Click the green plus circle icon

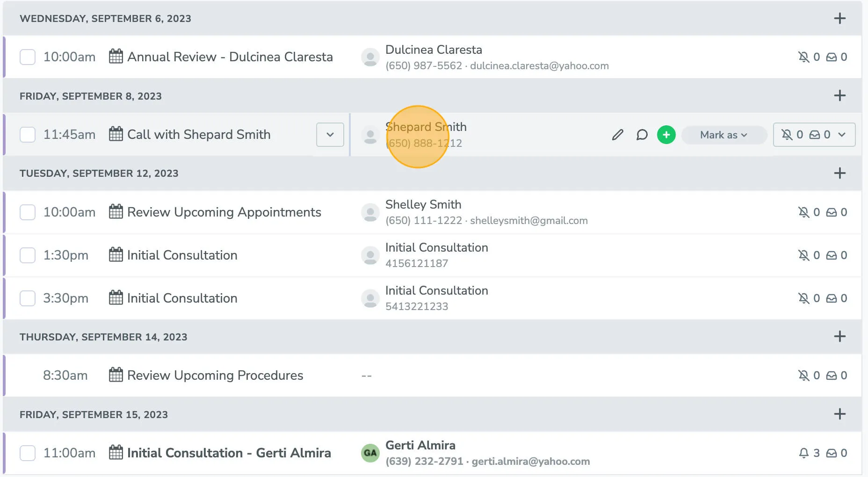666,135
